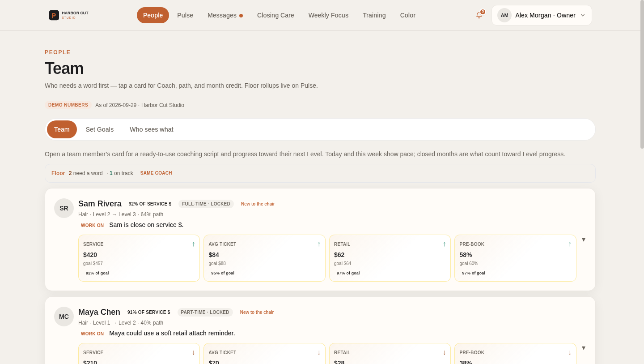The width and height of the screenshot is (644, 364).
Task: Click Sam's FULL-TIME · LOCKED badge
Action: pos(206,204)
